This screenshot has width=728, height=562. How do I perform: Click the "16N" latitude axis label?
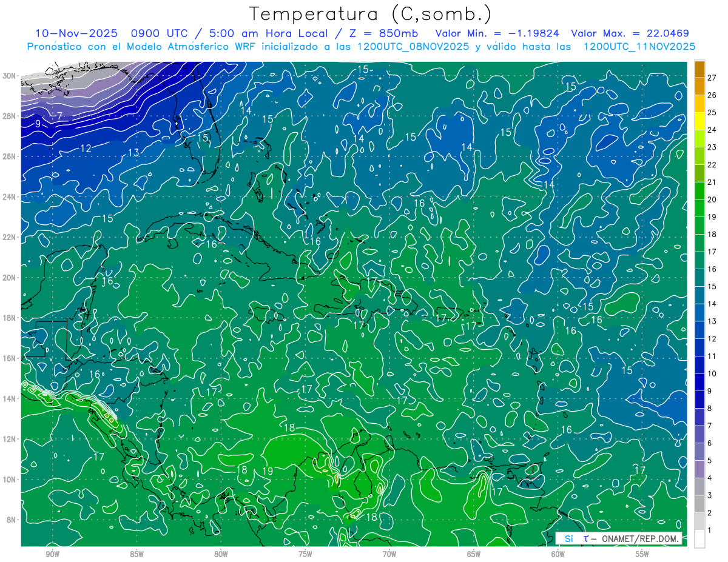pyautogui.click(x=10, y=358)
